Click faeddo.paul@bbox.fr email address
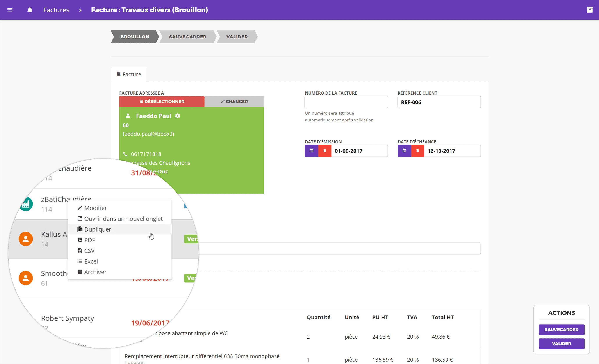The width and height of the screenshot is (599, 364). (x=148, y=134)
